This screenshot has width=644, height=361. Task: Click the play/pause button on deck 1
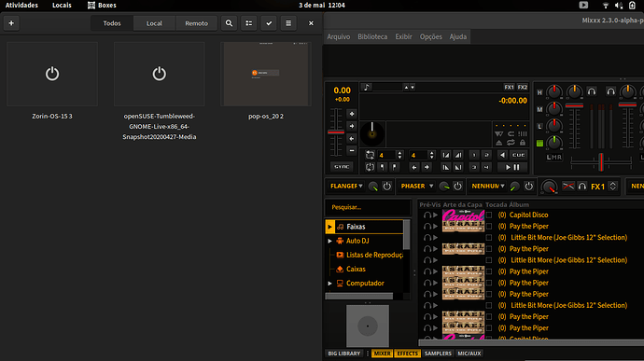pos(512,167)
